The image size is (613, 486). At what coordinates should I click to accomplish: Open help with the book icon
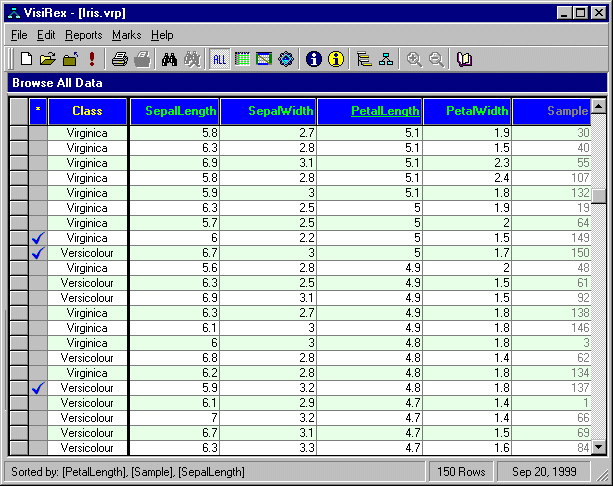coord(464,59)
